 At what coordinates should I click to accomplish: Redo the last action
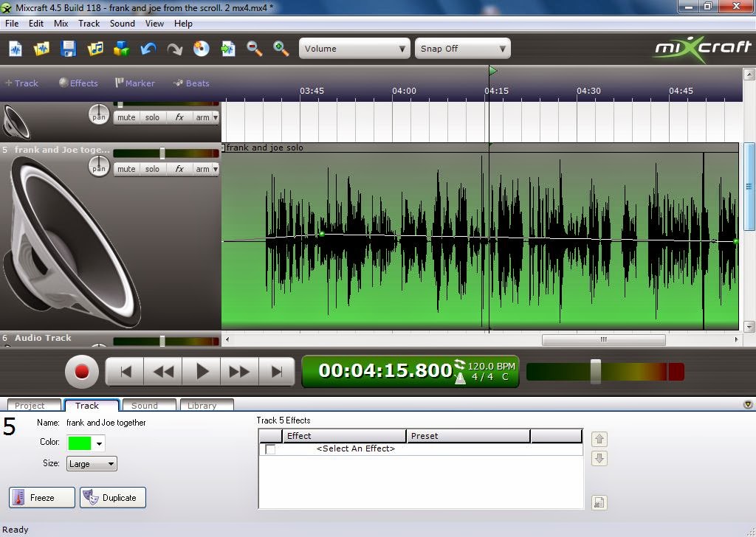click(x=174, y=49)
